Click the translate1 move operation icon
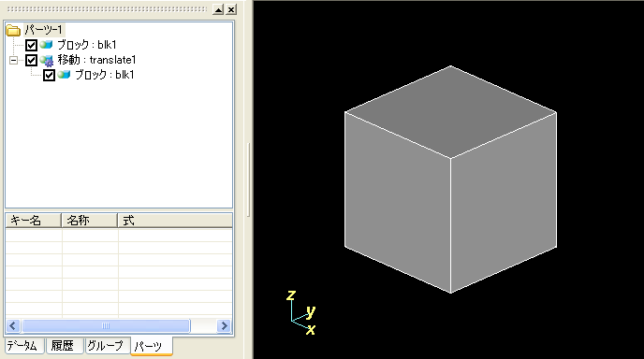 (47, 61)
